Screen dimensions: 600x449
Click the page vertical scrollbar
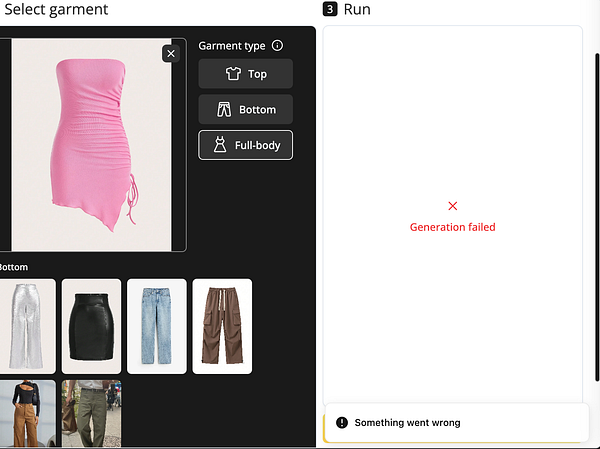(597, 217)
